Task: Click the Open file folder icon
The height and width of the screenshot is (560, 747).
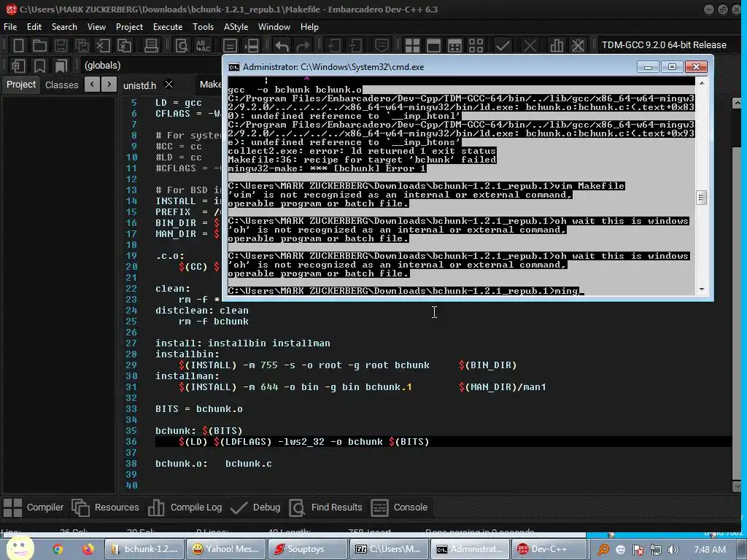Action: (x=39, y=46)
